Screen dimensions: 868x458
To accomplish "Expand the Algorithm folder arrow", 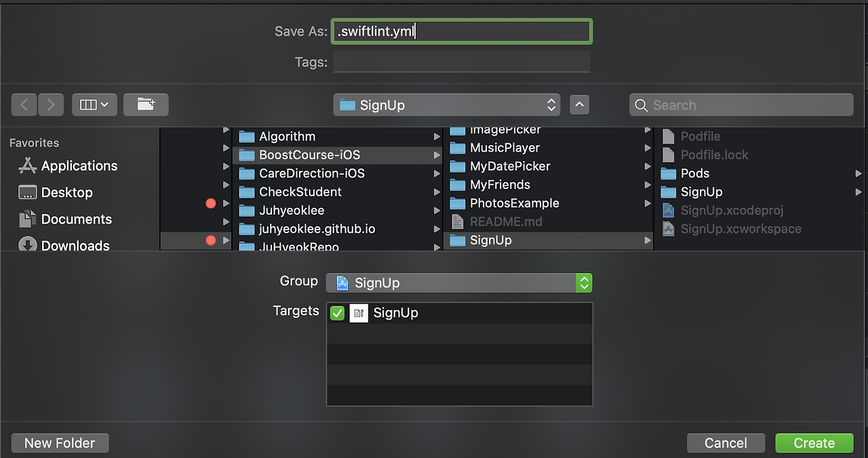I will point(437,137).
